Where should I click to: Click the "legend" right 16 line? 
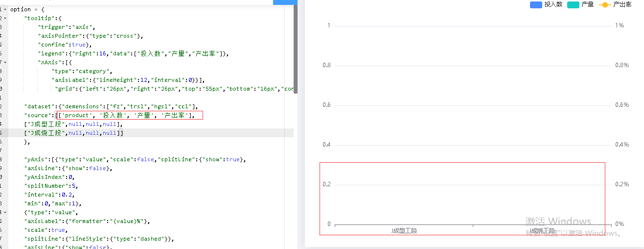coord(133,54)
